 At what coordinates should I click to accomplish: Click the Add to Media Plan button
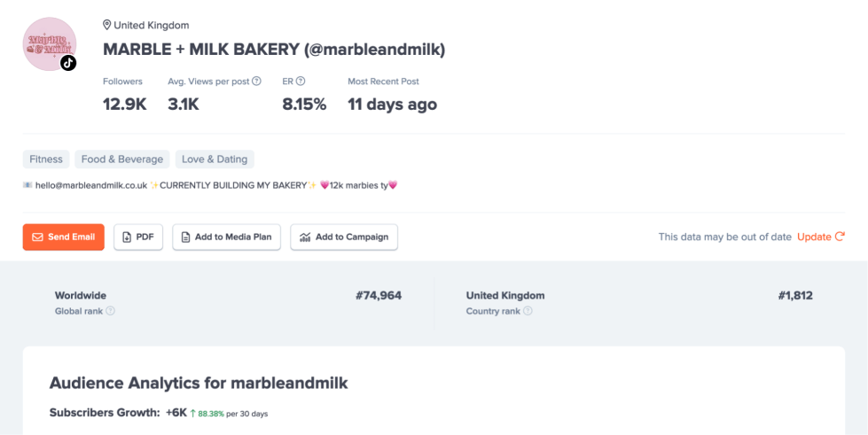point(226,237)
